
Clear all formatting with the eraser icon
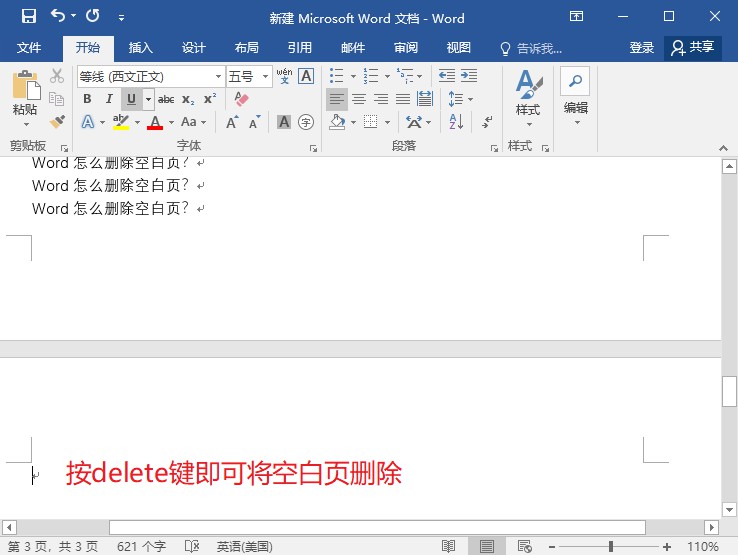click(241, 99)
